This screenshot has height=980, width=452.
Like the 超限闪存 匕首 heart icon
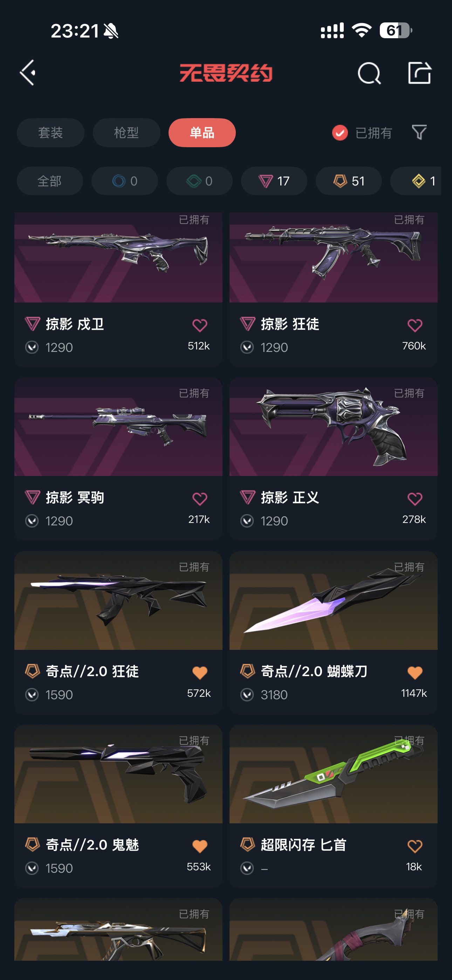click(x=414, y=846)
